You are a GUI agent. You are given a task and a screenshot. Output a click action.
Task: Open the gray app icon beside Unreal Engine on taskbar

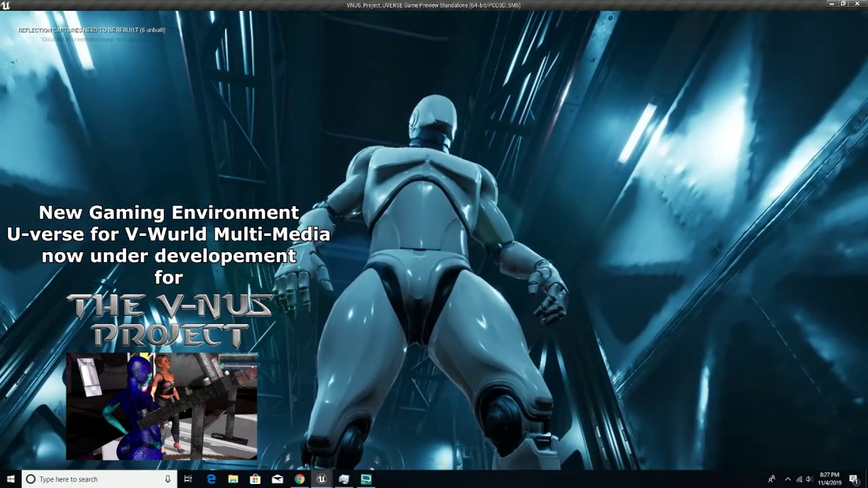click(344, 479)
